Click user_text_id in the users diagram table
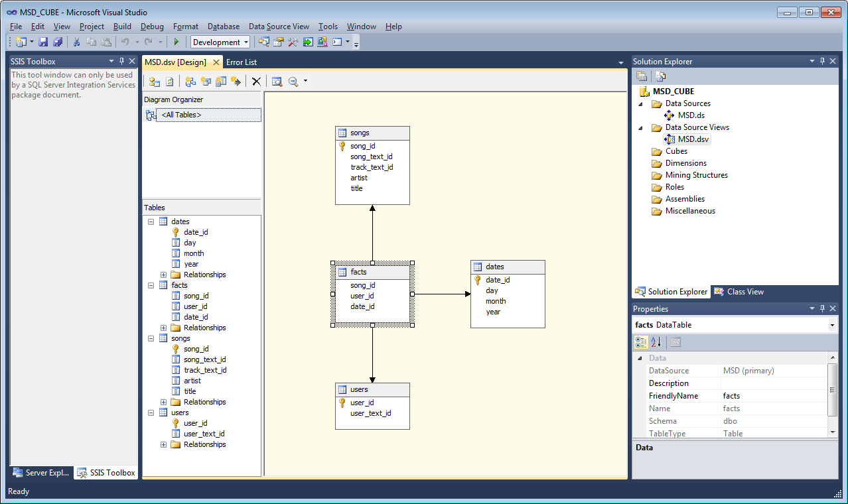Screen dimensions: 848x504 (371, 413)
